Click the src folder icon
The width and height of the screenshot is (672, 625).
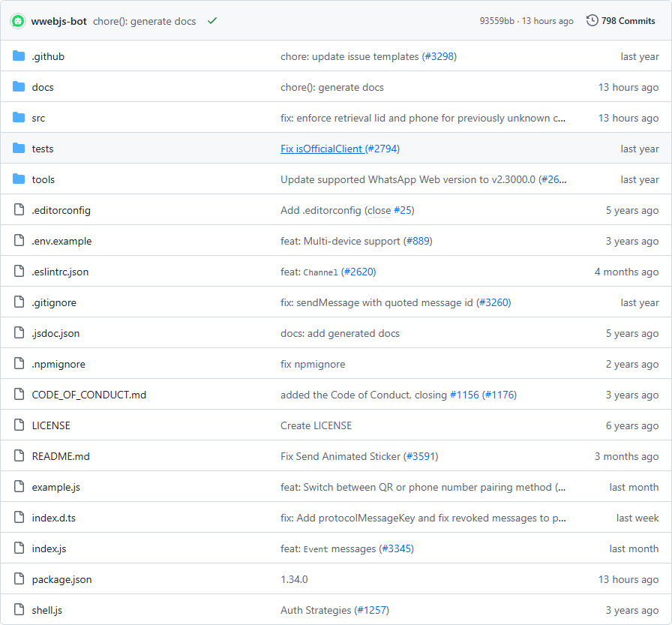click(x=19, y=118)
